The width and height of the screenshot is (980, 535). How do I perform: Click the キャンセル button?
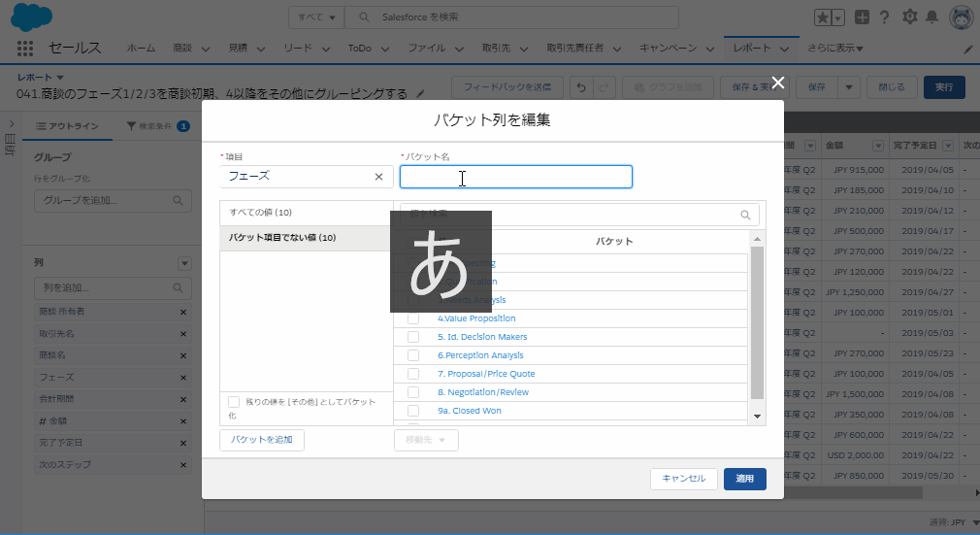coord(684,479)
